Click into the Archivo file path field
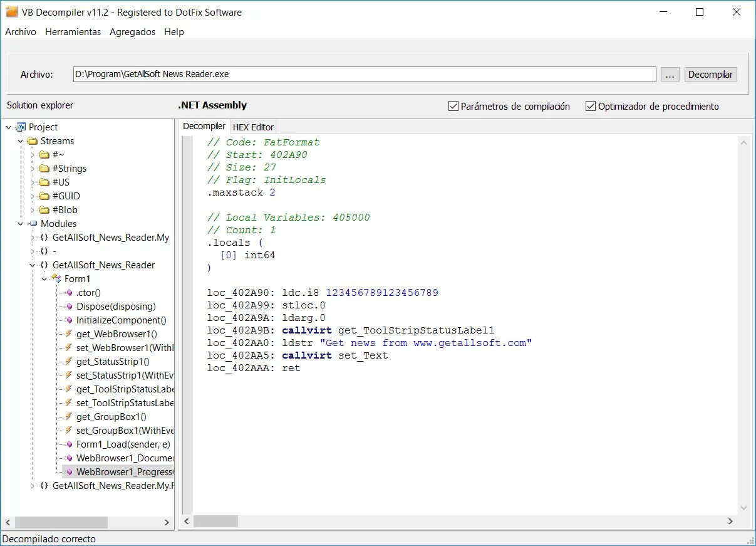 click(x=365, y=74)
